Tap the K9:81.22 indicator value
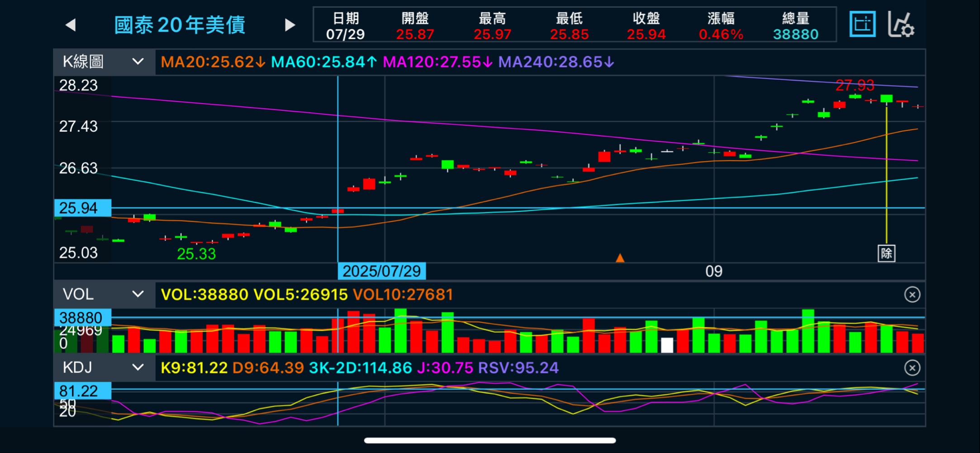 (x=194, y=368)
